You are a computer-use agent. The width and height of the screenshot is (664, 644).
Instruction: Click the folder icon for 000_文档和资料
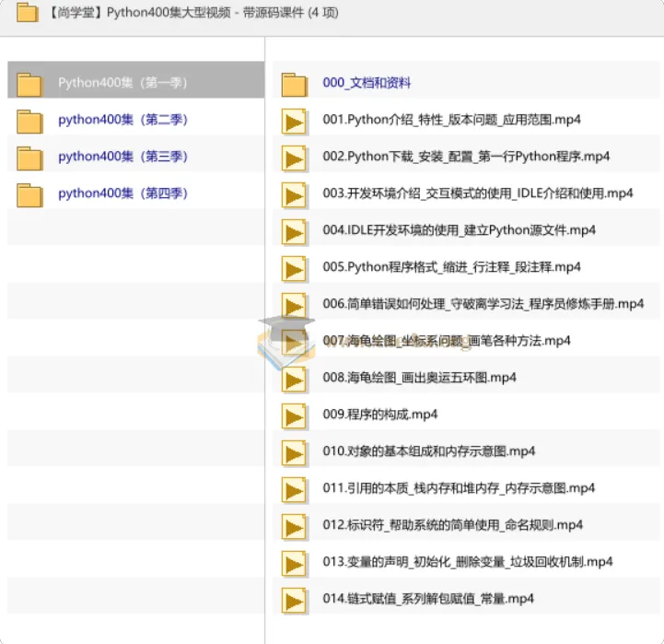[x=295, y=85]
